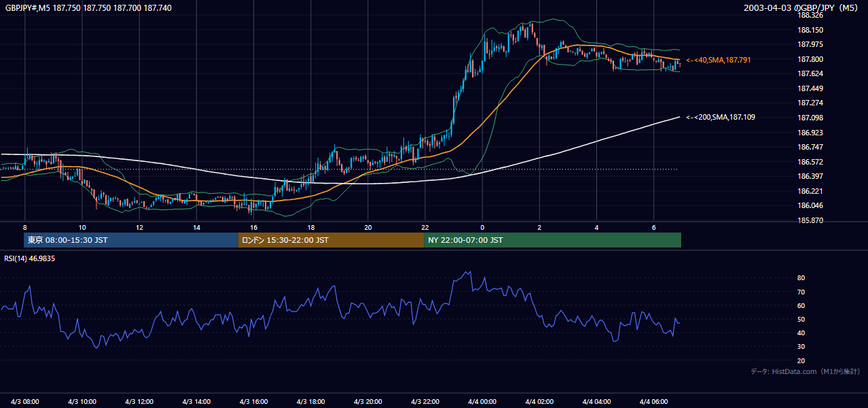Screen dimensions: 868x408
Task: Click price axis label 187.274
Action: [810, 103]
